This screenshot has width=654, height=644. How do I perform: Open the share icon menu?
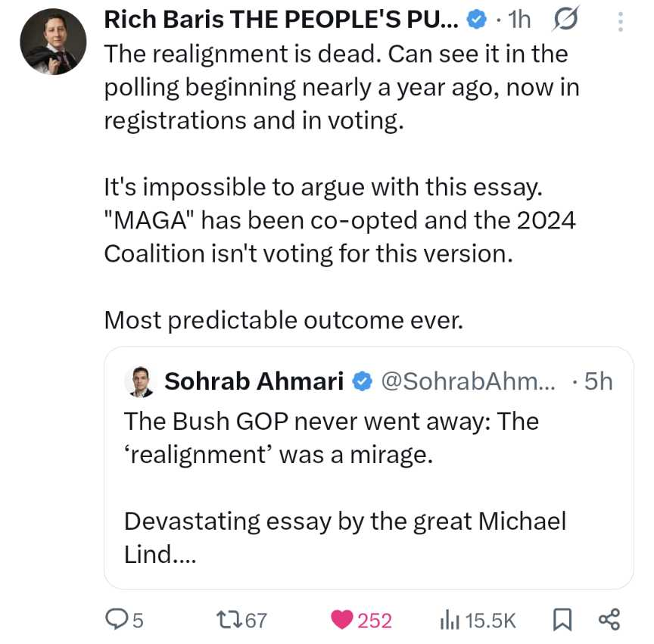(609, 621)
